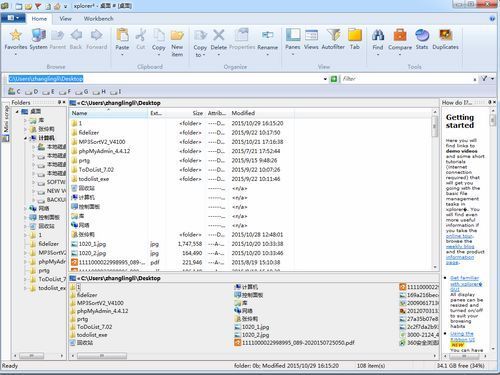The height and width of the screenshot is (375, 500).
Task: Open the Panes layout menu
Action: (x=293, y=41)
